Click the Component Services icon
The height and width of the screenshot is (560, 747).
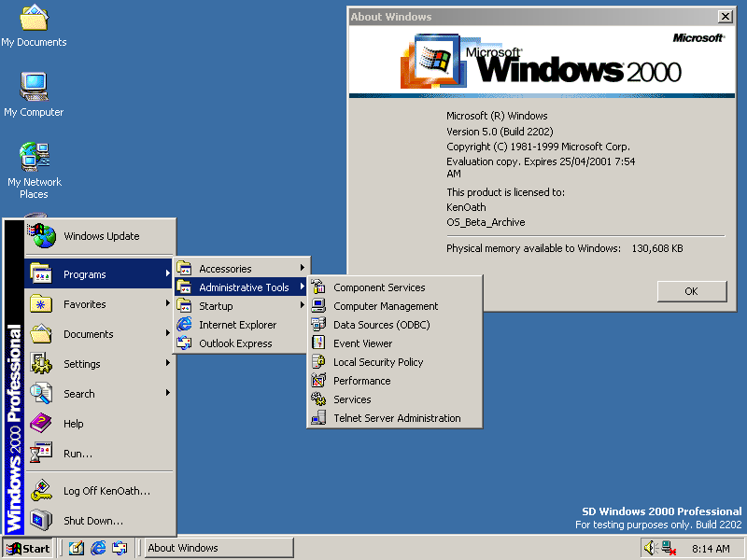point(318,287)
